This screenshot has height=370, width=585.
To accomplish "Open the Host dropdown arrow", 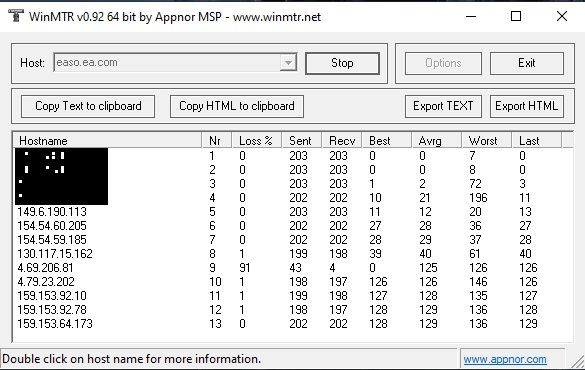I will click(288, 63).
